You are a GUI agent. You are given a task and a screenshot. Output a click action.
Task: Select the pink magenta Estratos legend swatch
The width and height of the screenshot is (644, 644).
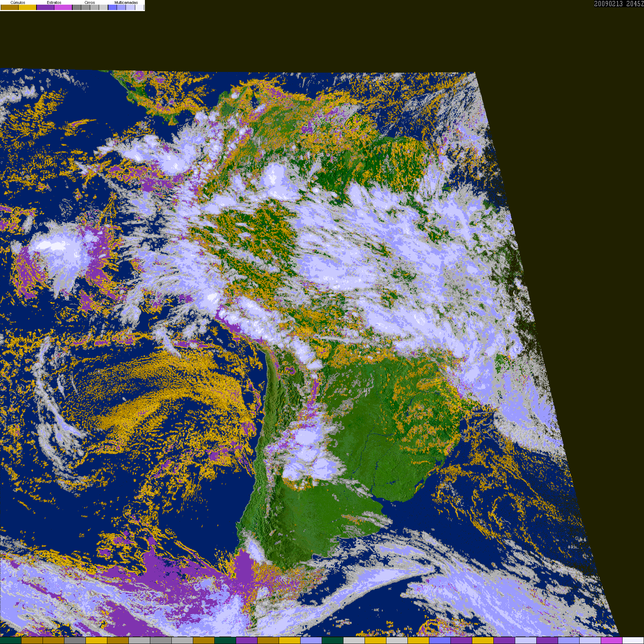[63, 7]
